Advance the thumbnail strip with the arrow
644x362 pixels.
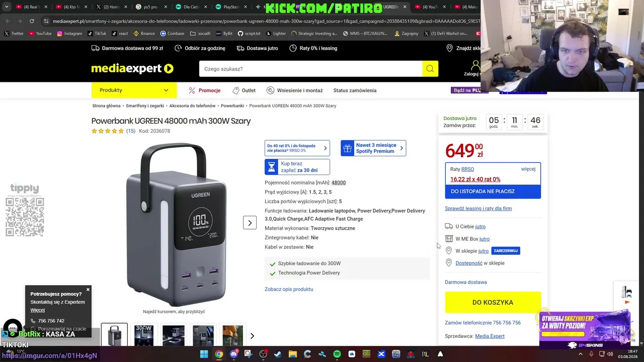(x=252, y=336)
